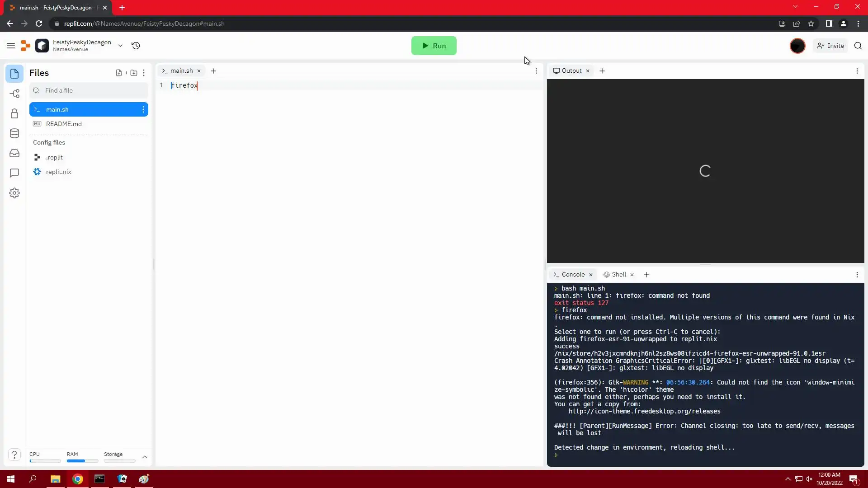Select the Console tab
This screenshot has height=488, width=868.
click(x=573, y=275)
